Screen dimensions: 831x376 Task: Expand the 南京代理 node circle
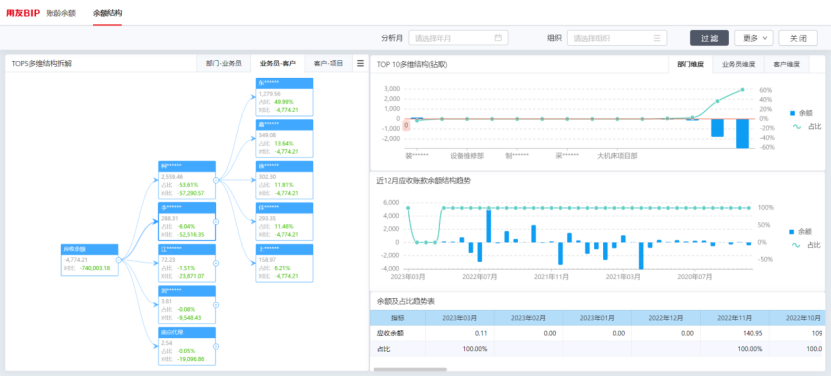216,346
